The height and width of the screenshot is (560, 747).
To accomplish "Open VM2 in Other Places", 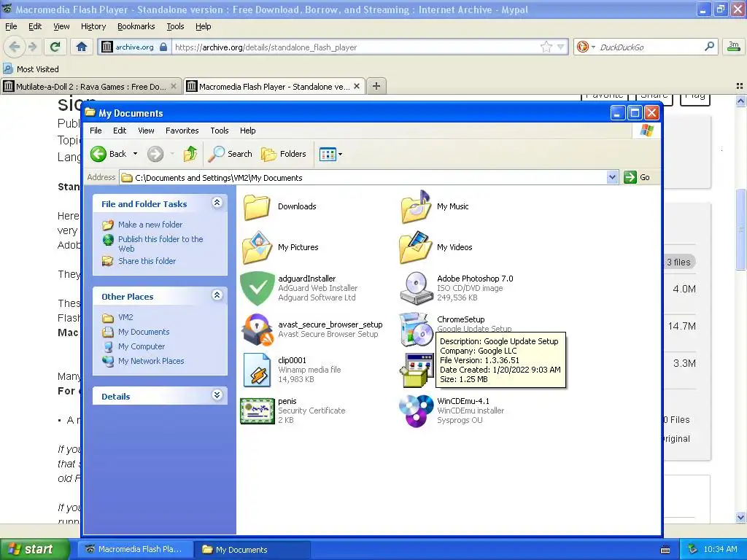I will pyautogui.click(x=125, y=317).
